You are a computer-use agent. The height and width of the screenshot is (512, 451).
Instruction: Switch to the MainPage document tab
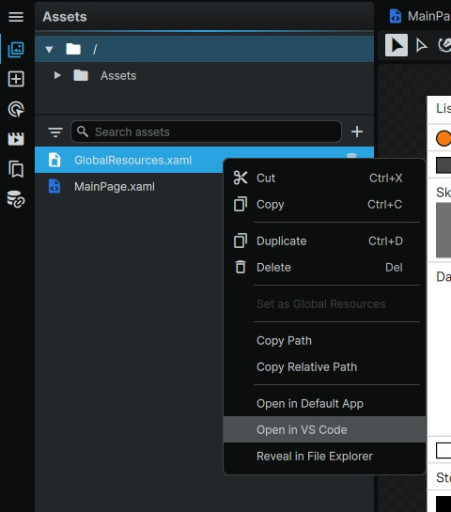coord(419,16)
